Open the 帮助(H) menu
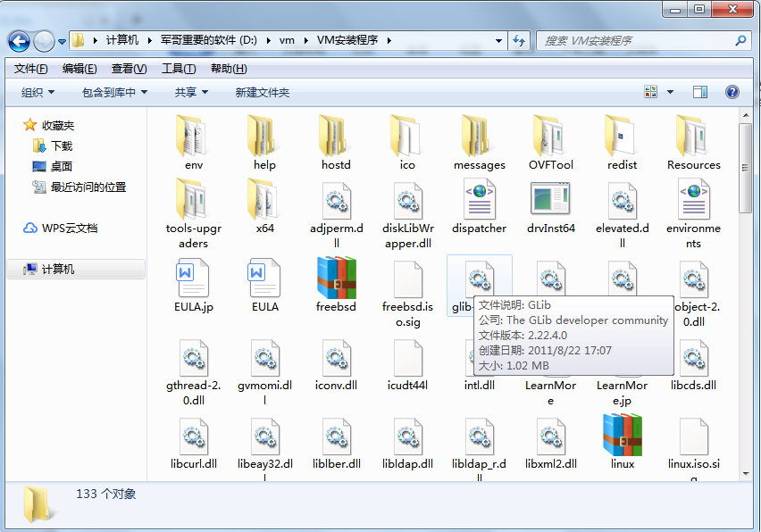Screen dimensions: 761x532 (229, 69)
